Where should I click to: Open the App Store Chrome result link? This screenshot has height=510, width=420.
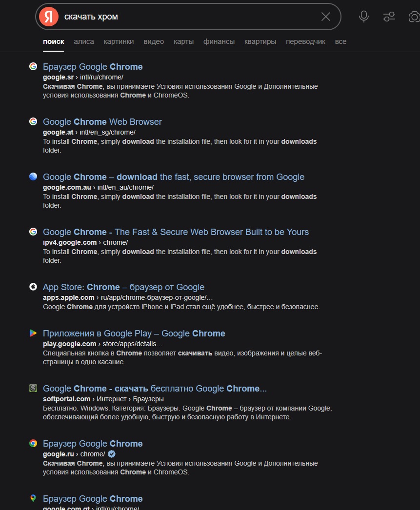click(x=123, y=287)
